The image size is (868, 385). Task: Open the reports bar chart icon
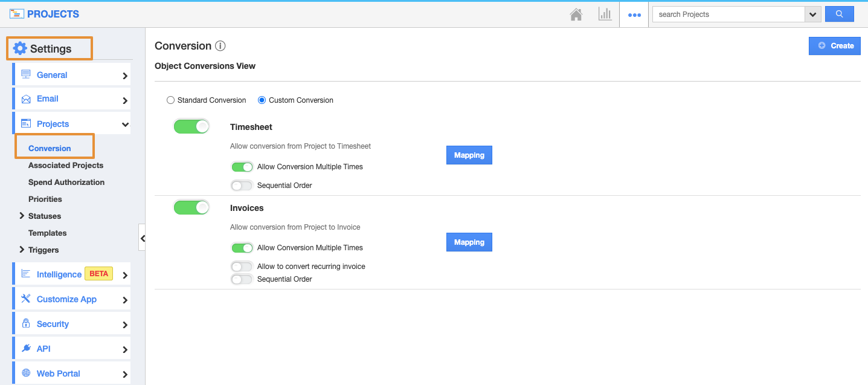(x=605, y=15)
